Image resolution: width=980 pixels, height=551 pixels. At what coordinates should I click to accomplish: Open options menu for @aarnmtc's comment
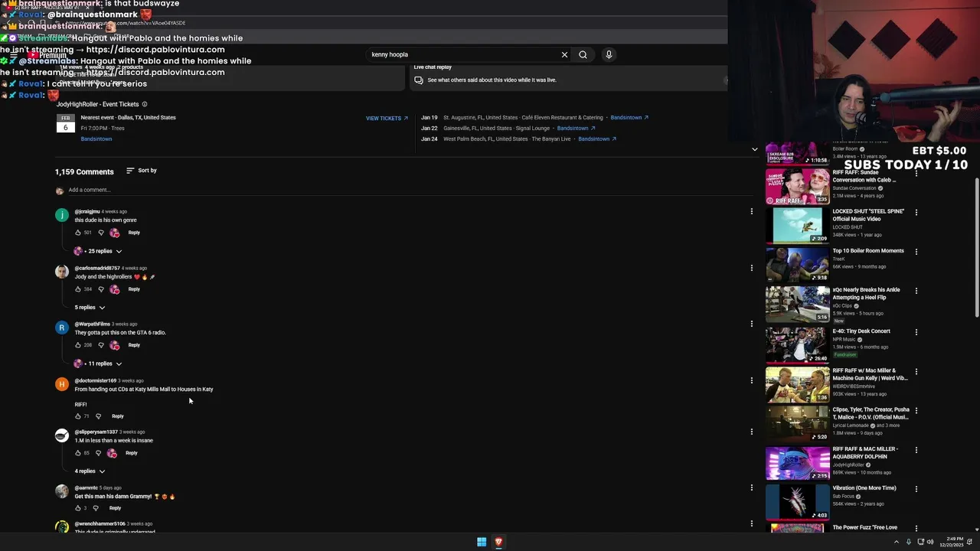pos(751,487)
